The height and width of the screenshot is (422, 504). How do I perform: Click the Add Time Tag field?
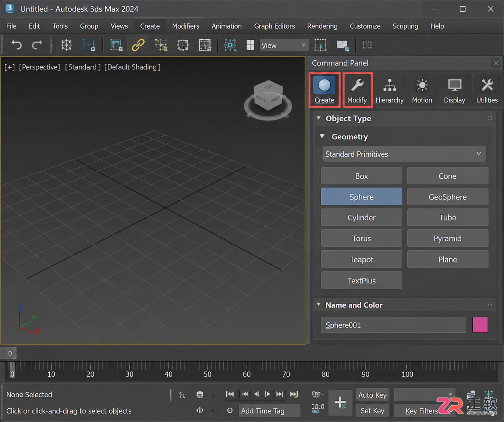[x=269, y=411]
